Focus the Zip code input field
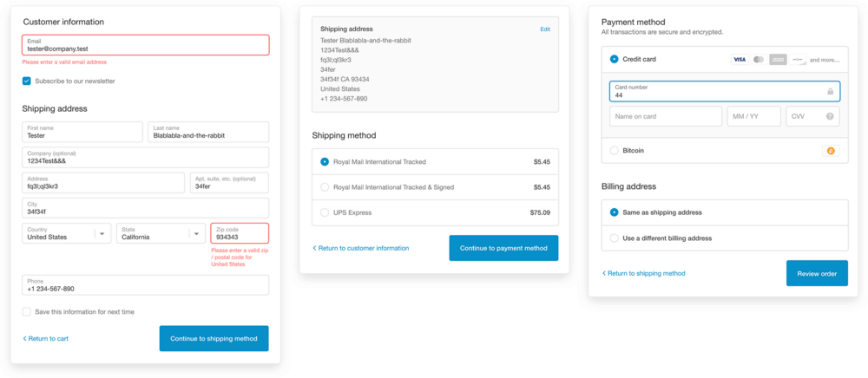868x378 pixels. pos(240,233)
